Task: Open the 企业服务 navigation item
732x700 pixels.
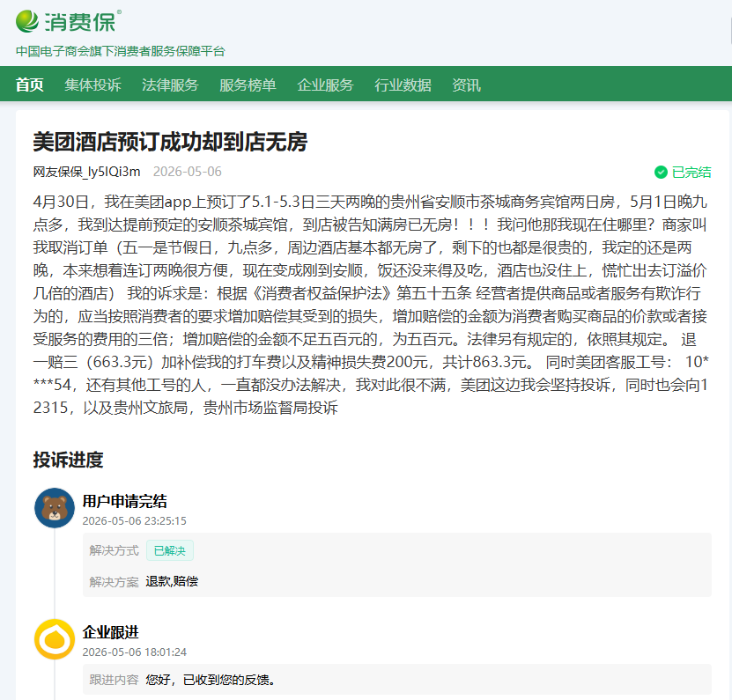Action: click(325, 85)
